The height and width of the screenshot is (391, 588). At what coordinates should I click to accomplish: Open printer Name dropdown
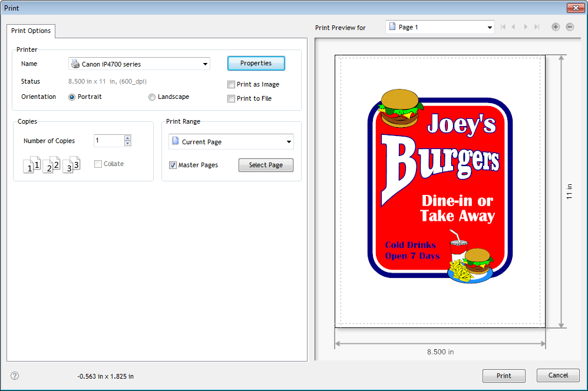coord(205,64)
